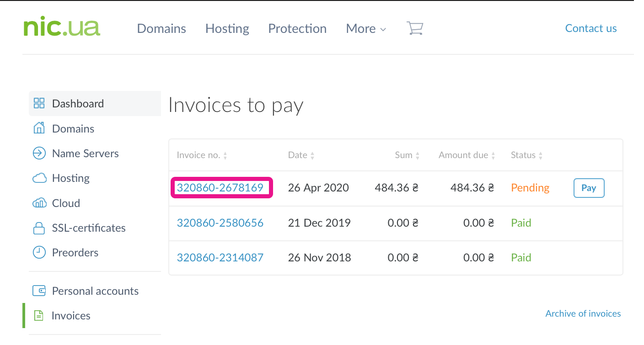Click the Preorders clock icon
The image size is (644, 345).
pos(39,252)
